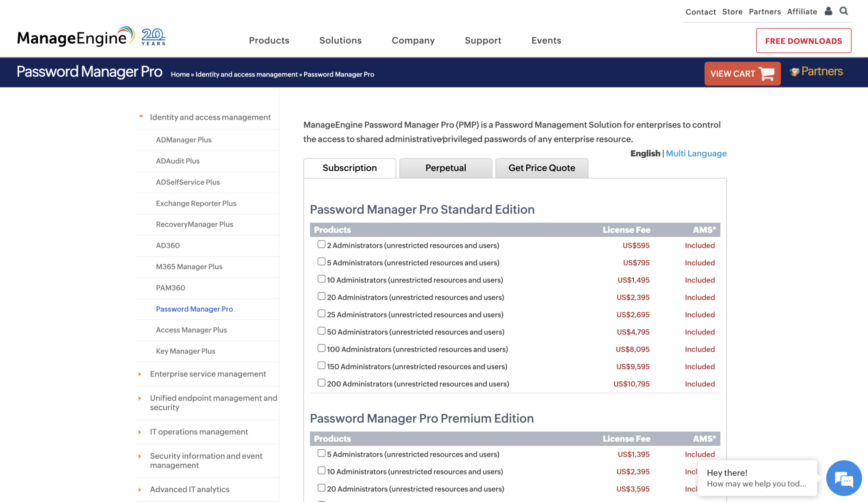This screenshot has height=502, width=868.
Task: Tick the 200 Administrators checkbox
Action: coord(321,383)
